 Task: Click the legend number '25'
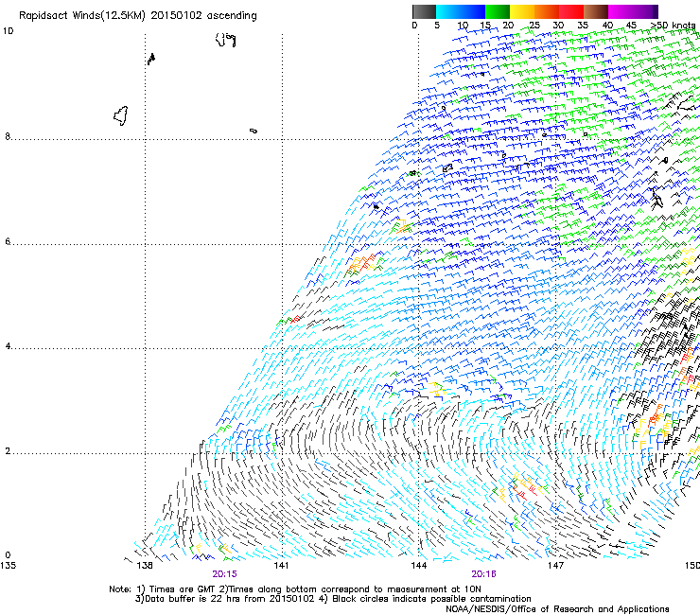pos(534,26)
